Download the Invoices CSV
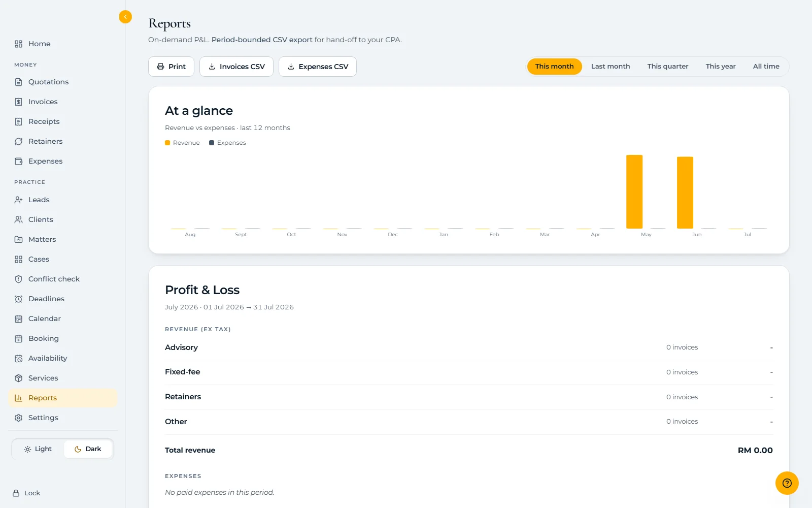Viewport: 812px width, 508px height. (236, 67)
